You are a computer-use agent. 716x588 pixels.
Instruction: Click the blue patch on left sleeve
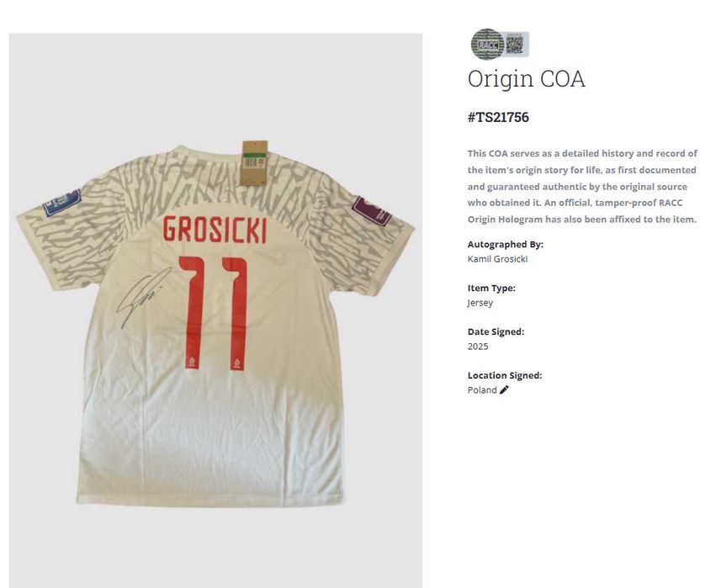tap(61, 201)
